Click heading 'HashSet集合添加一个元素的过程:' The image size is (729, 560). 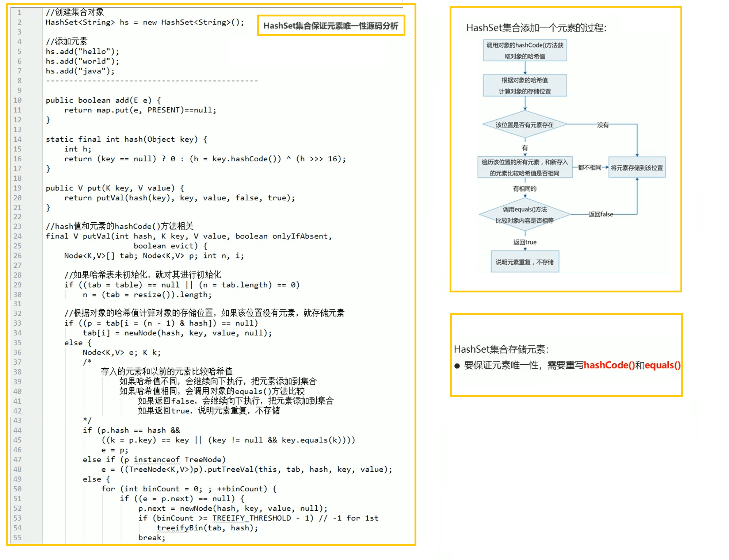click(536, 28)
